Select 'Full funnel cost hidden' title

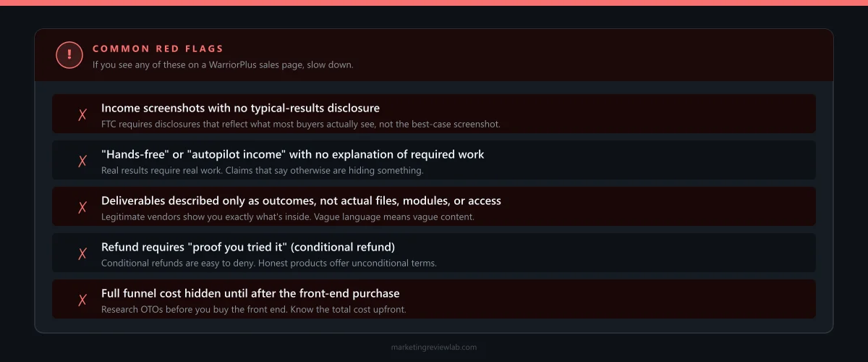point(250,293)
